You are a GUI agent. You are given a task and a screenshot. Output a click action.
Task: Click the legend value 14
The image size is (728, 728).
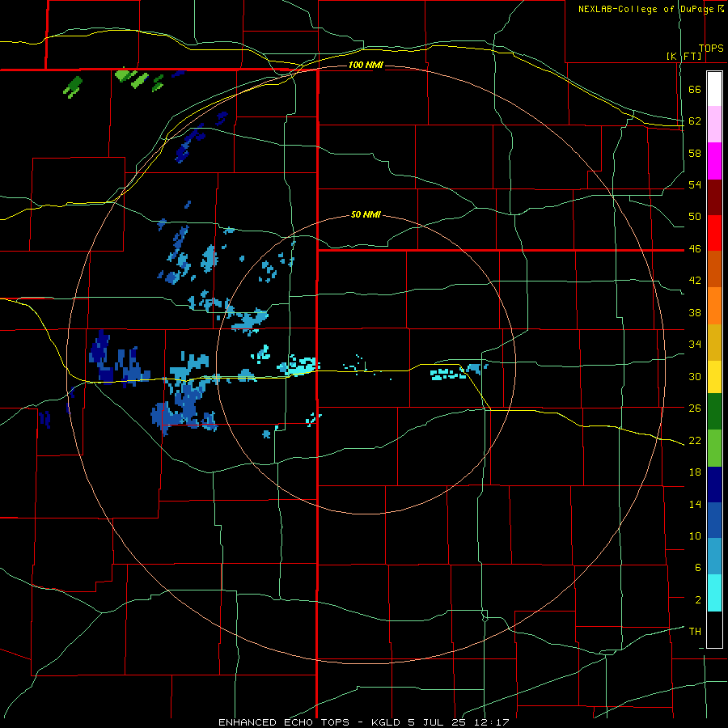[695, 504]
